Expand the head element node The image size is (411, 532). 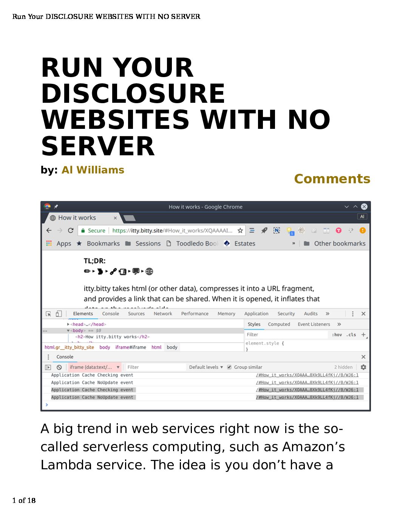point(68,324)
